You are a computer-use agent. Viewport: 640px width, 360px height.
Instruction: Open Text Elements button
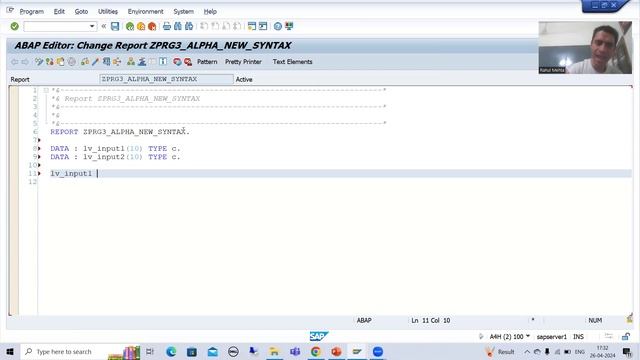point(292,62)
